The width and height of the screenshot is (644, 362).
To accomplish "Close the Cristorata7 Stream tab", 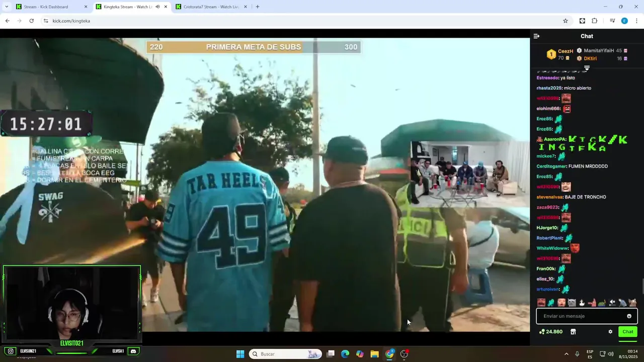I will click(x=246, y=7).
